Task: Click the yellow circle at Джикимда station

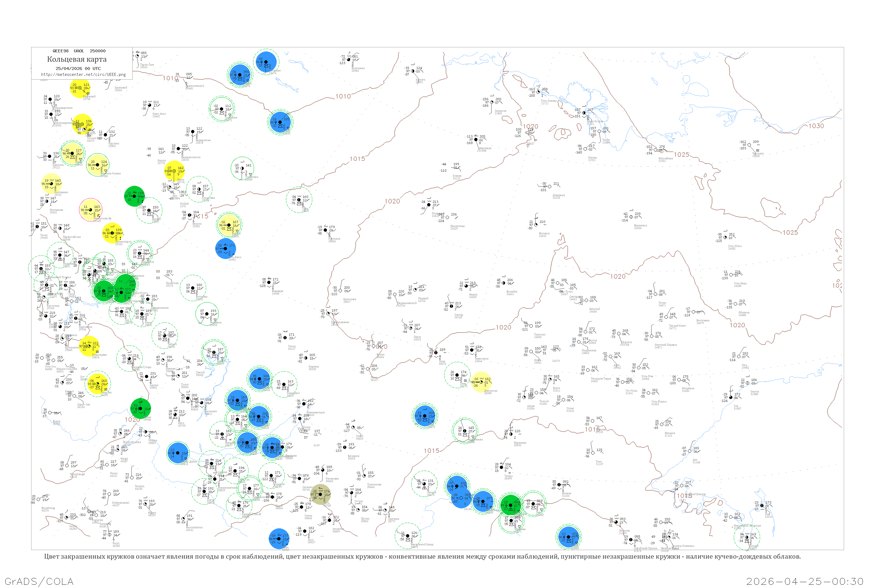Action: tap(481, 382)
